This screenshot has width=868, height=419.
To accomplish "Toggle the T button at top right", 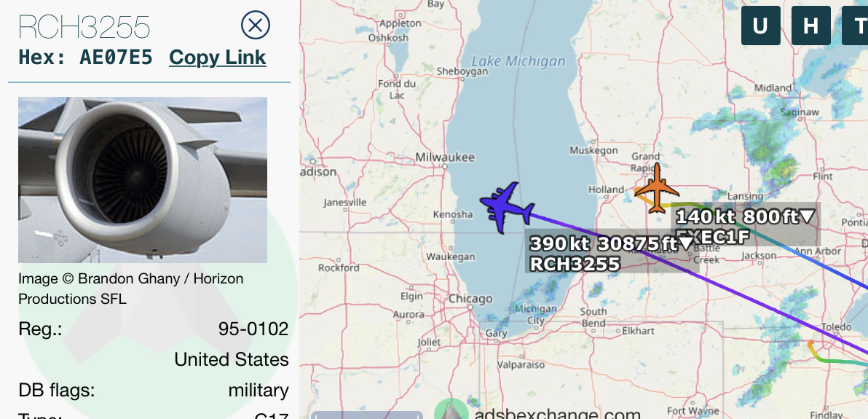I will point(856,26).
